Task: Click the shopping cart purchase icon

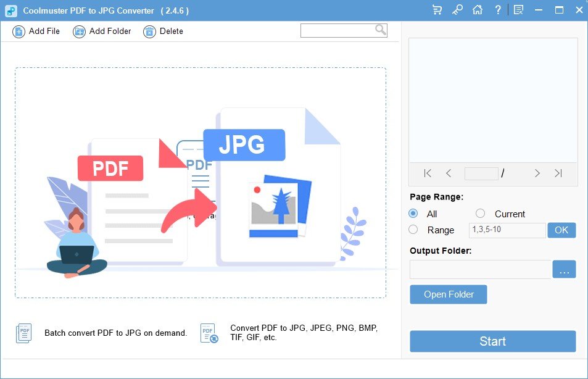Action: pos(437,10)
